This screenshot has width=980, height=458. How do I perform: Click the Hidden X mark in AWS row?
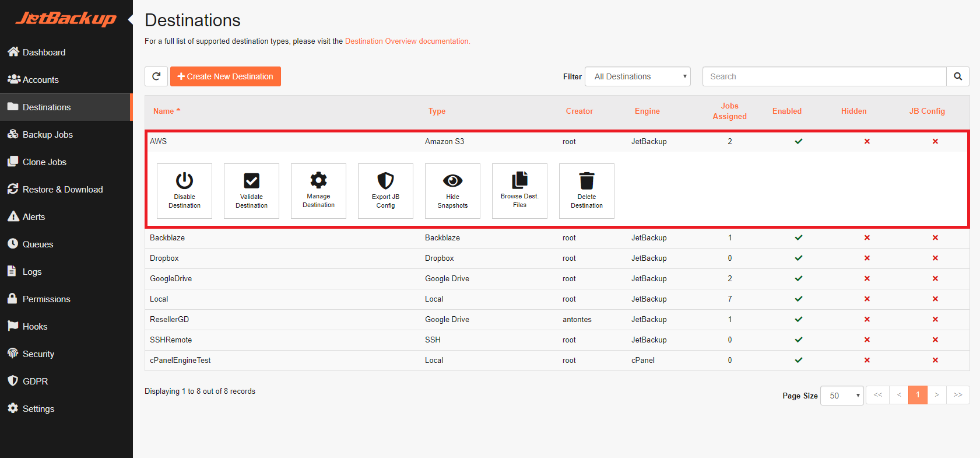tap(867, 141)
